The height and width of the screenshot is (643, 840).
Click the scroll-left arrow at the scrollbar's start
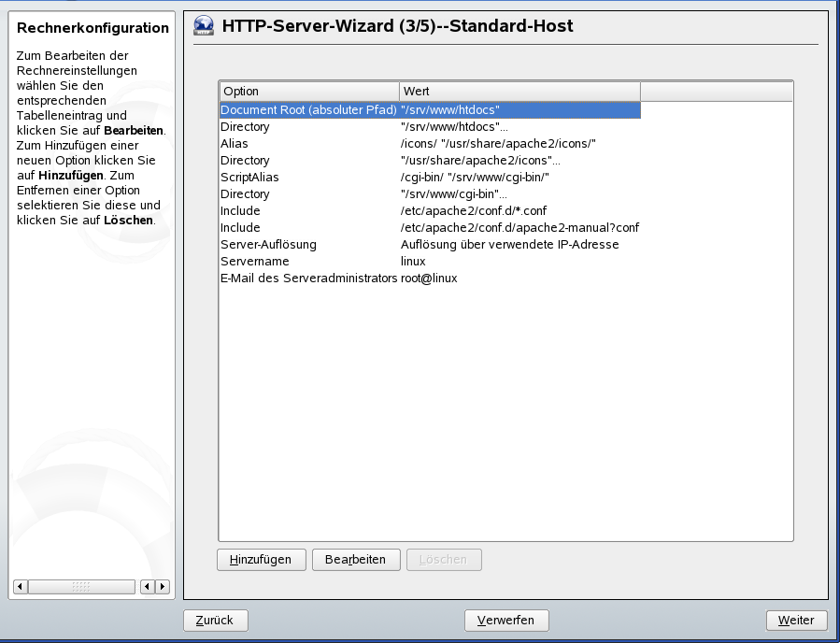coord(21,587)
